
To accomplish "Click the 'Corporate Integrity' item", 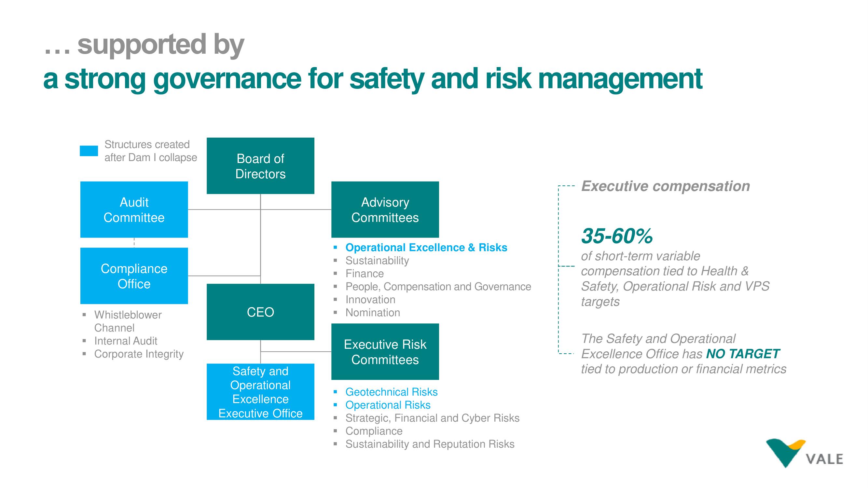I will (139, 354).
